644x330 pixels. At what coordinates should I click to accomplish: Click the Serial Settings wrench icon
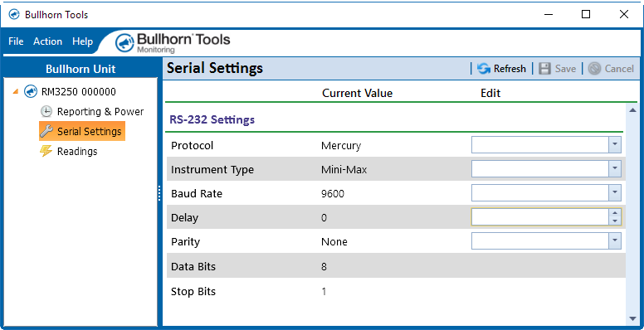(46, 131)
